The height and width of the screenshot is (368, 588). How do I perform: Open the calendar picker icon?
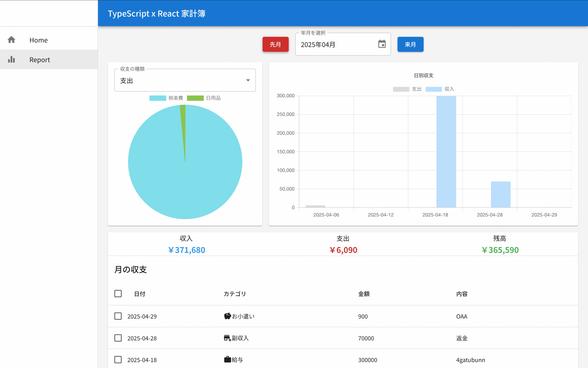pyautogui.click(x=382, y=44)
